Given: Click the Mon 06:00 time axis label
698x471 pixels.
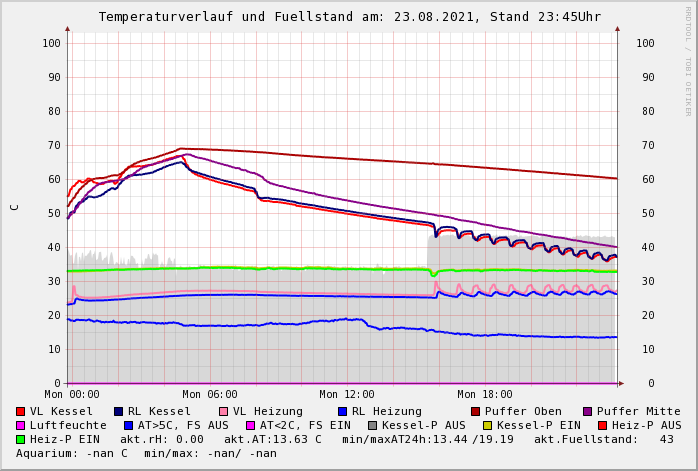Looking at the screenshot, I should [210, 394].
